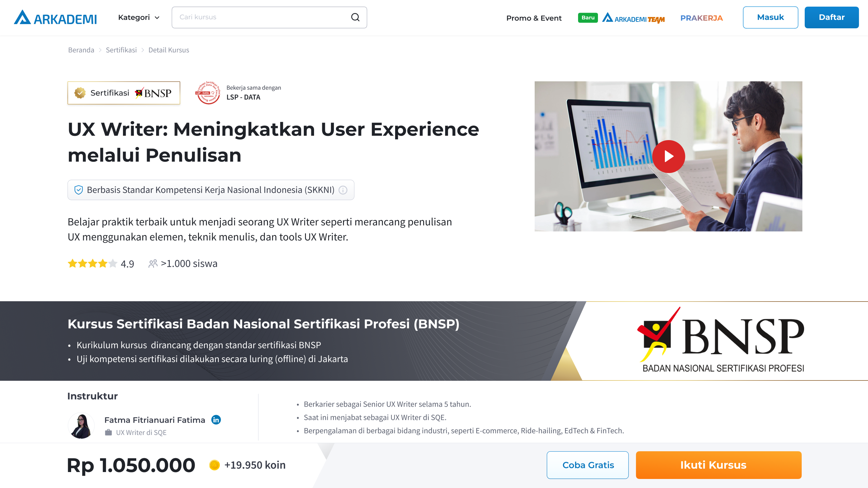Click the Masuk button
The image size is (868, 488).
770,17
